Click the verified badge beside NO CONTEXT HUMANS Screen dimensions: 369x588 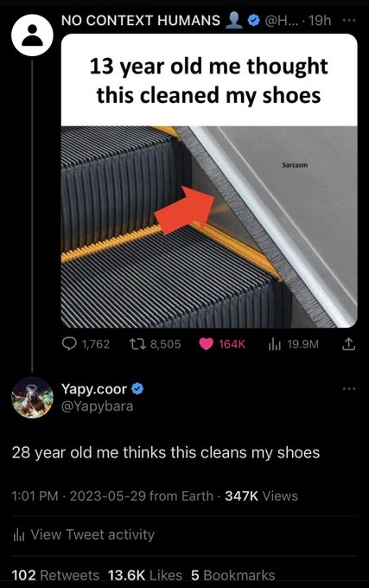tap(254, 20)
